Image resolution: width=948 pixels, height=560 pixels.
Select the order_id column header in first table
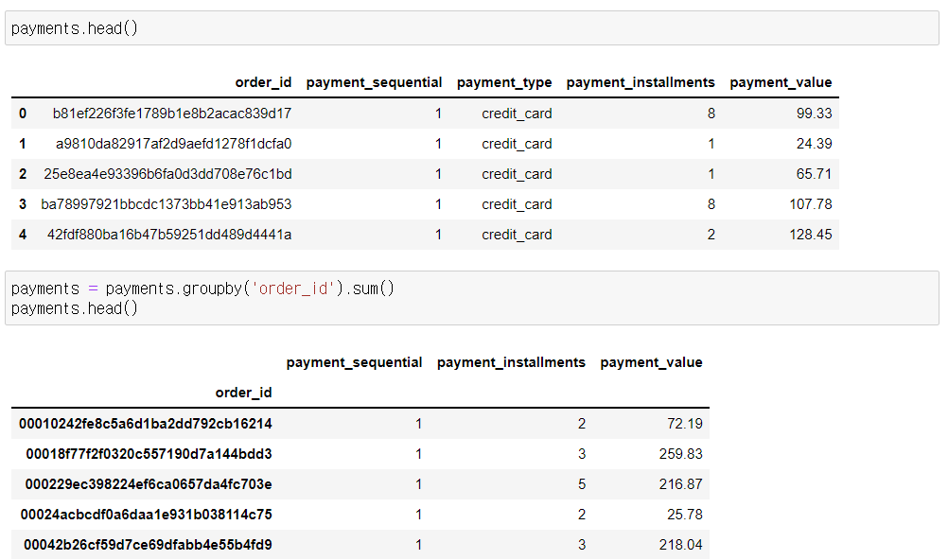pyautogui.click(x=263, y=82)
